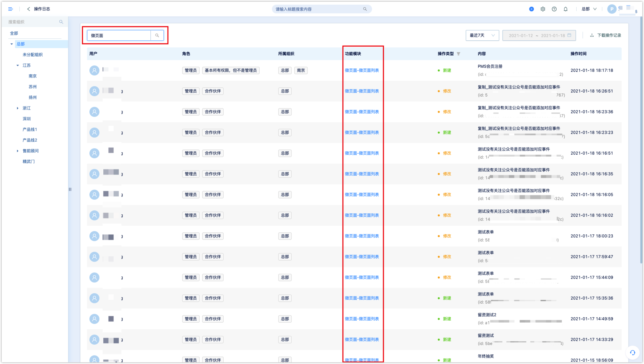The width and height of the screenshot is (644, 364).
Task: Open the notification bell
Action: [565, 9]
